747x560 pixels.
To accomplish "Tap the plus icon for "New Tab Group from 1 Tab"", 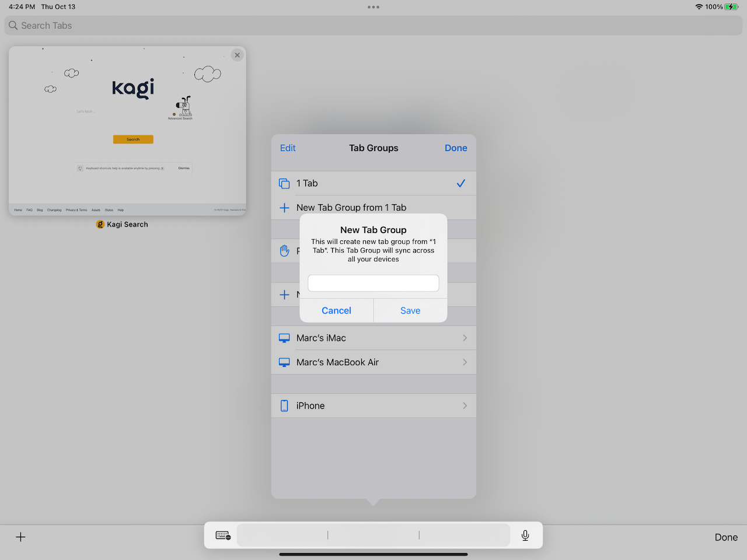I will click(x=284, y=207).
